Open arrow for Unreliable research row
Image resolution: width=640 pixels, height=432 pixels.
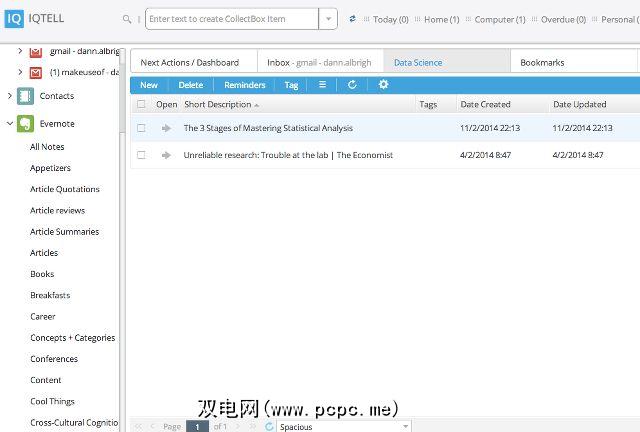tap(166, 155)
